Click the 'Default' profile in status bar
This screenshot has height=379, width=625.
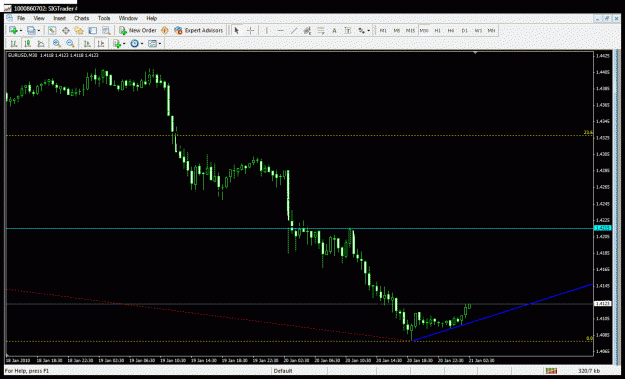click(x=283, y=371)
